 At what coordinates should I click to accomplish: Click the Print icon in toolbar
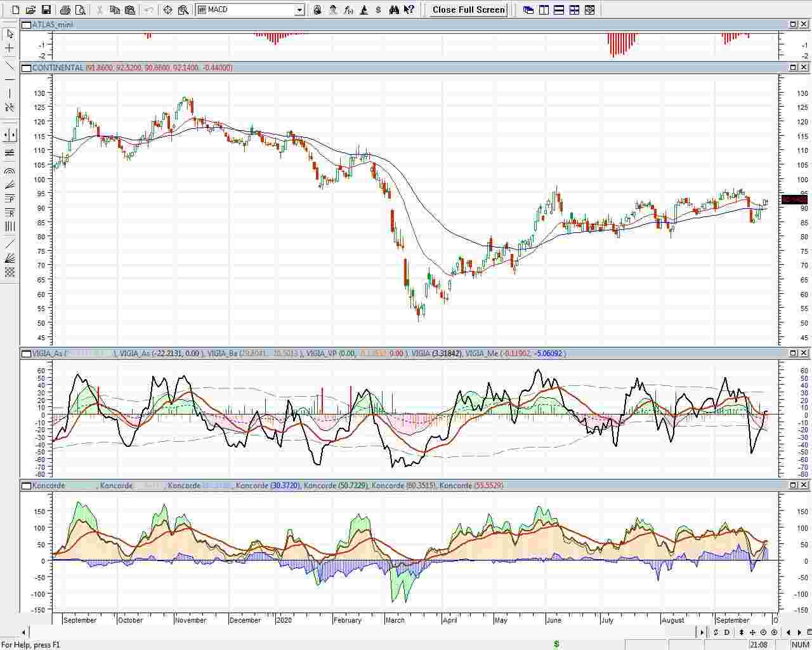[65, 10]
